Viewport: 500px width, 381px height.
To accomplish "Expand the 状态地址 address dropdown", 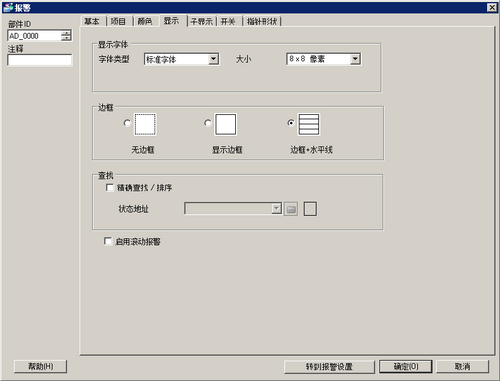I will coord(276,209).
